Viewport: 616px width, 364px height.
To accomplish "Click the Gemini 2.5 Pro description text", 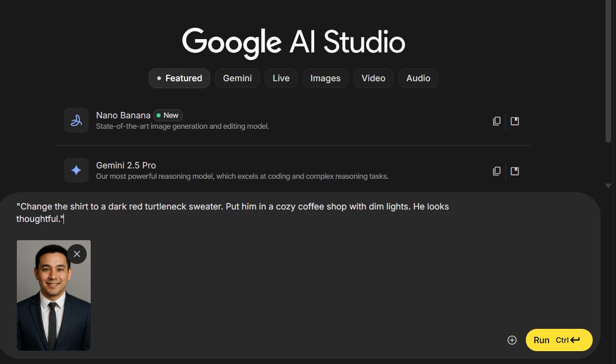I will tap(242, 176).
